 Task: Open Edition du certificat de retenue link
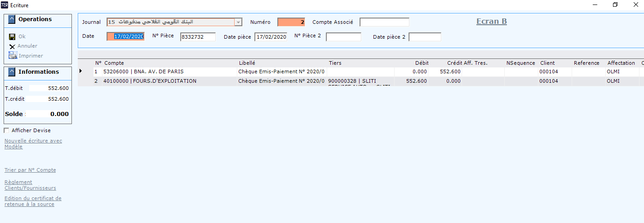tap(33, 201)
